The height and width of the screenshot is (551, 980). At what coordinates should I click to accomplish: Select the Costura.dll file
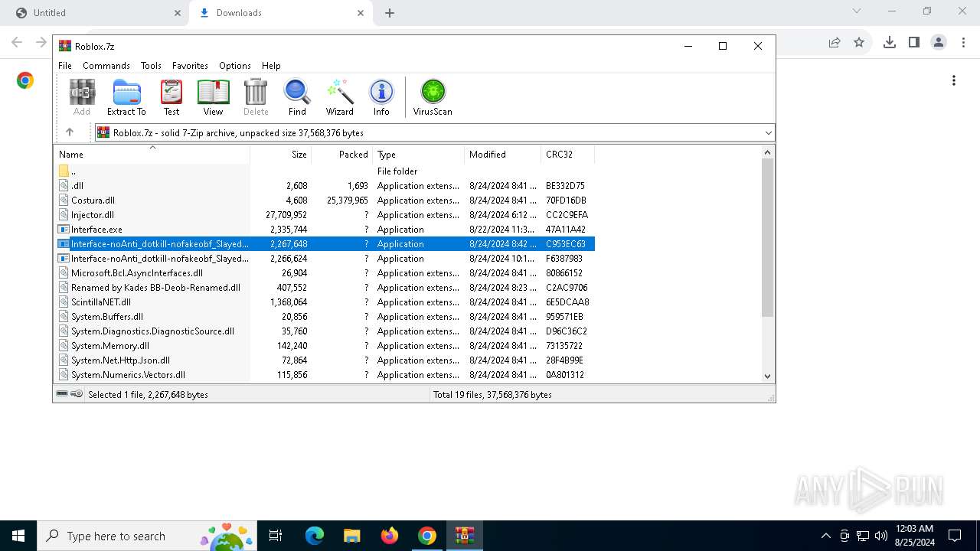pos(324,201)
